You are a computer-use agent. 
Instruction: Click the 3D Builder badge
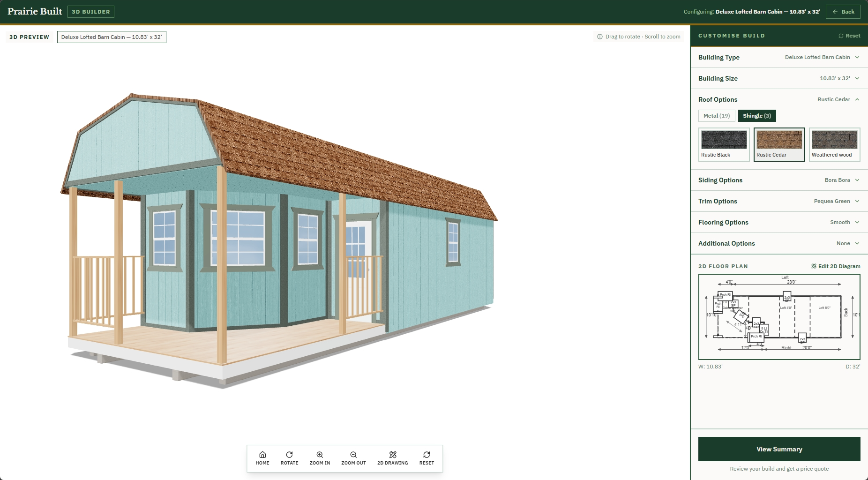click(x=91, y=12)
